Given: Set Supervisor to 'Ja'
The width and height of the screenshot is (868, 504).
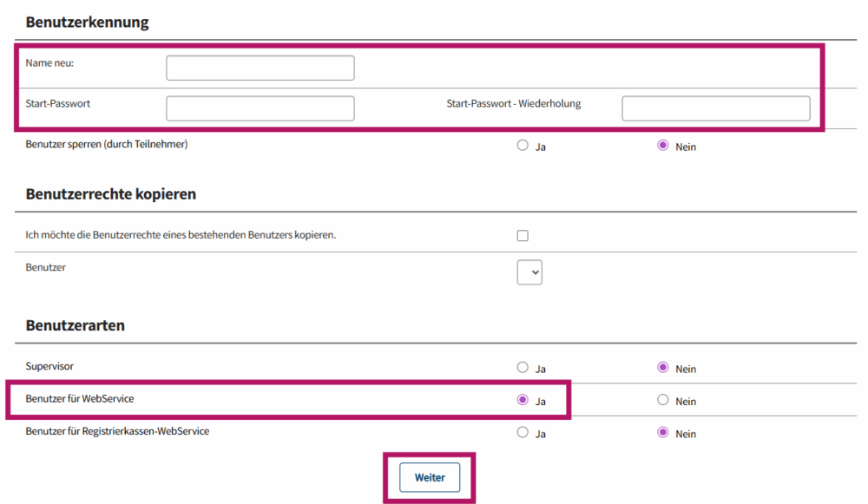Looking at the screenshot, I should click(523, 368).
